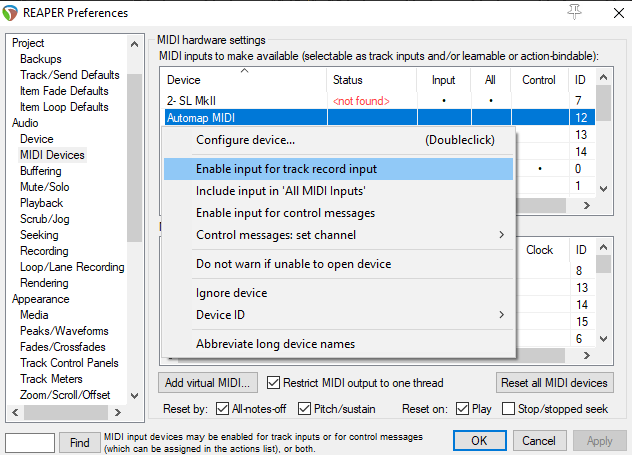This screenshot has height=455, width=632.
Task: Click the Input column header
Action: pyautogui.click(x=443, y=80)
